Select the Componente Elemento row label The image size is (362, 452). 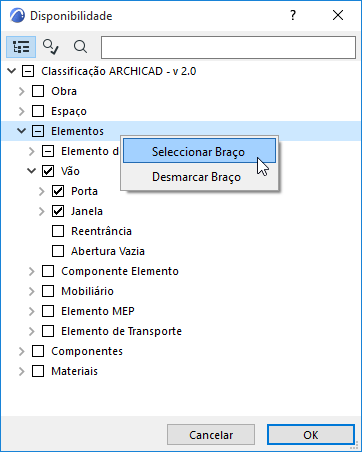(x=120, y=271)
